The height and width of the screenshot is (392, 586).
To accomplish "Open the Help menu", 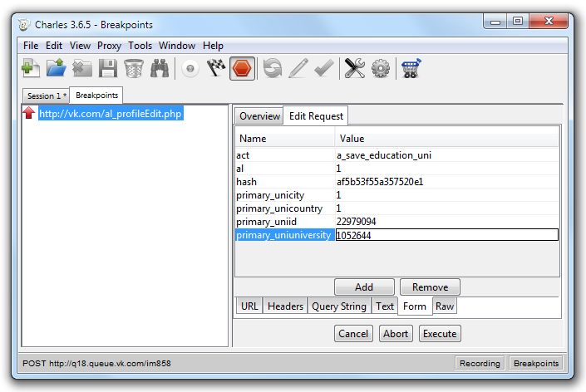I will pos(213,46).
